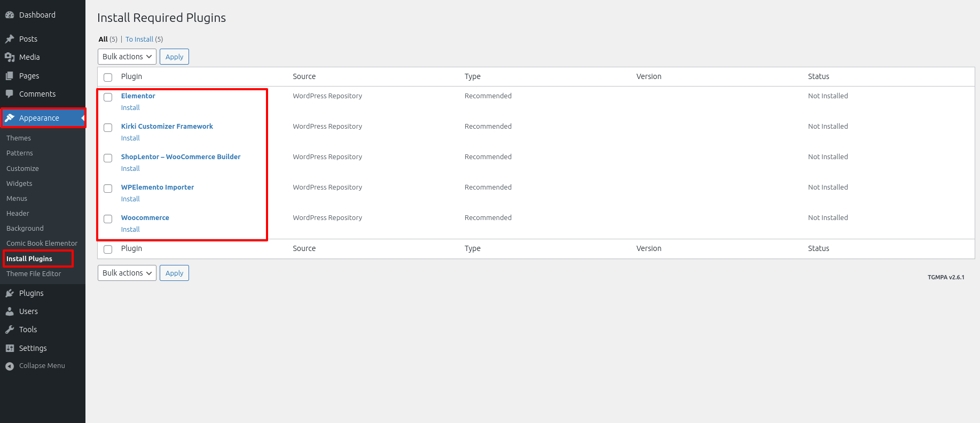Click the Plugins plug icon
Screen dimensions: 980x423
click(x=10, y=293)
